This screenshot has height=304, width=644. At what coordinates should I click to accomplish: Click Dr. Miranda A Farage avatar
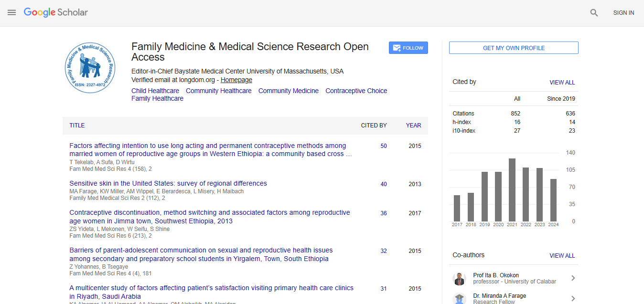tap(459, 299)
